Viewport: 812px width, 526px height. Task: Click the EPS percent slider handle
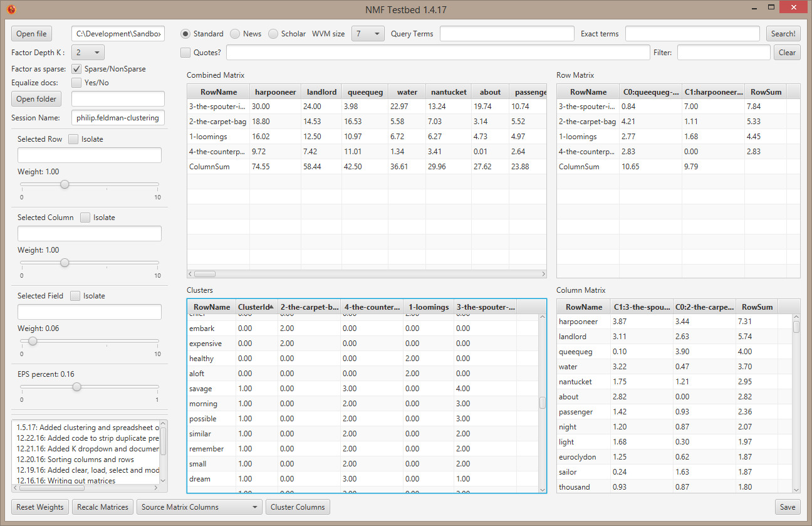[x=76, y=387]
